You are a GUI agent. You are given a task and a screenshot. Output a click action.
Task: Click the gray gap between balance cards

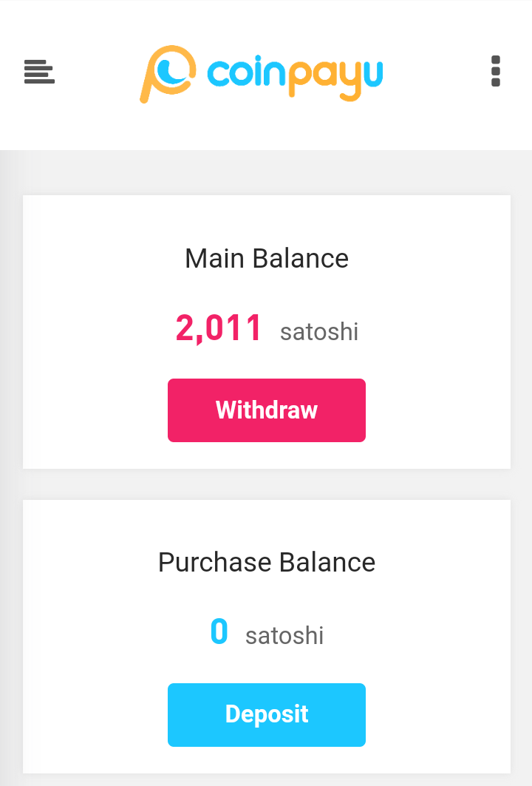click(x=267, y=484)
